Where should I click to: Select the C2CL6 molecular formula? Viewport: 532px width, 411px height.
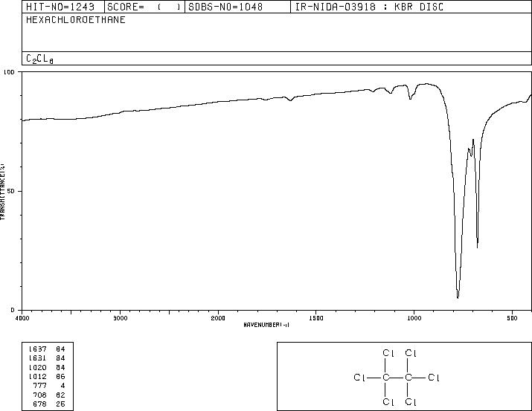pyautogui.click(x=39, y=59)
